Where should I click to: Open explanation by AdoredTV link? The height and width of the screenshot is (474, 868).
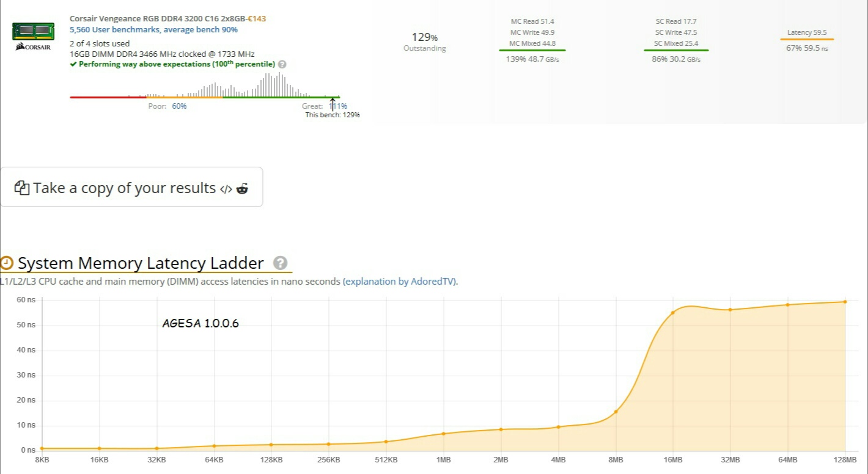tap(399, 282)
